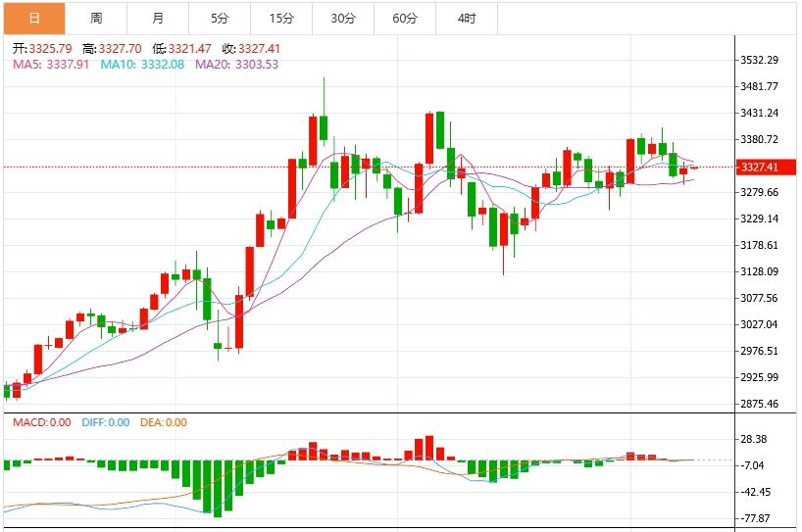Click the closing price 3327.41 value
This screenshot has height=532, width=802.
pyautogui.click(x=259, y=49)
